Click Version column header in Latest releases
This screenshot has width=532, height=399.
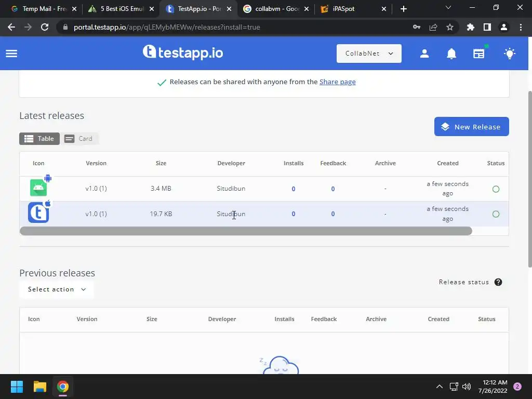tap(96, 163)
